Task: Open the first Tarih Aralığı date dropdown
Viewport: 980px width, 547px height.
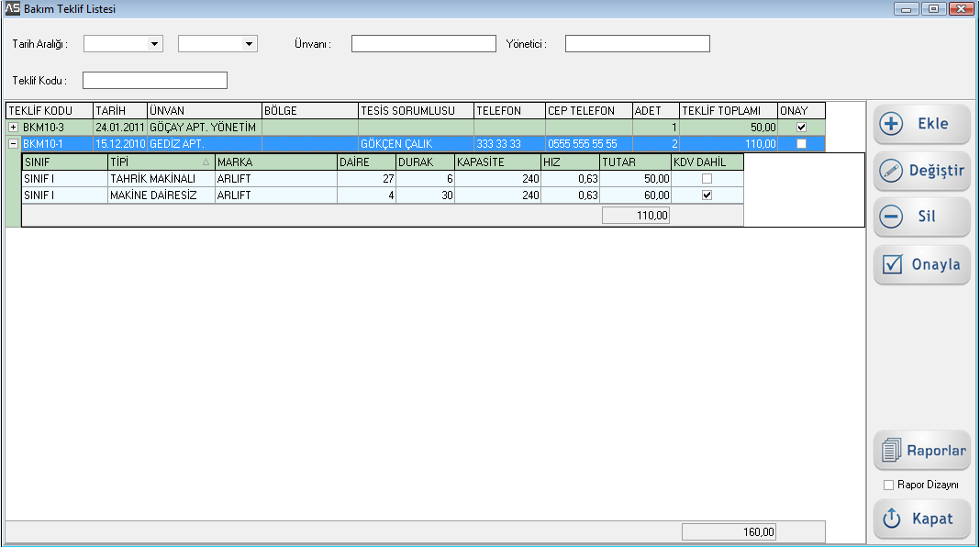Action: [x=154, y=44]
